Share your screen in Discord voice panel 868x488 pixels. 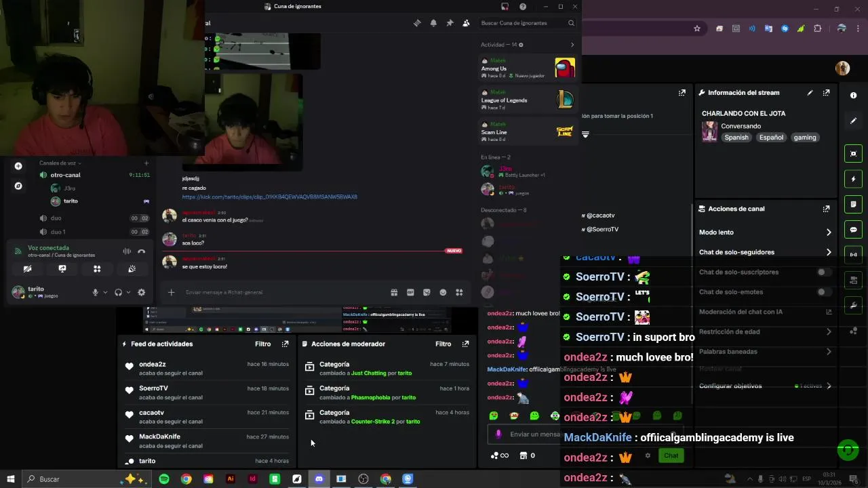(62, 269)
